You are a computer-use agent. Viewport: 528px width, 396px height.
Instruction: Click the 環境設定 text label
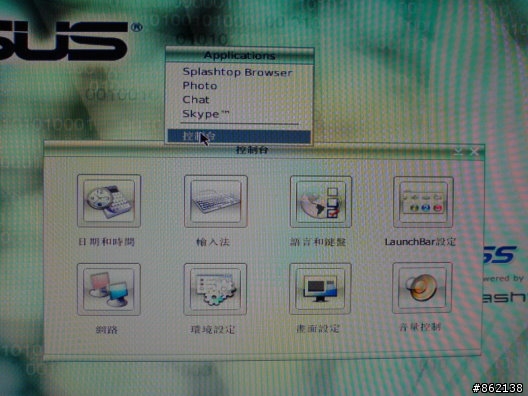tap(213, 329)
